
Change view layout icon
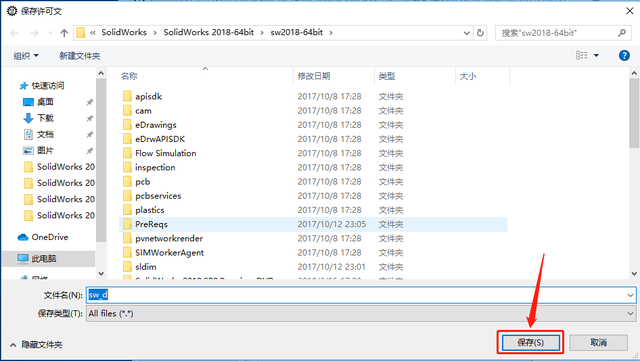pos(582,55)
